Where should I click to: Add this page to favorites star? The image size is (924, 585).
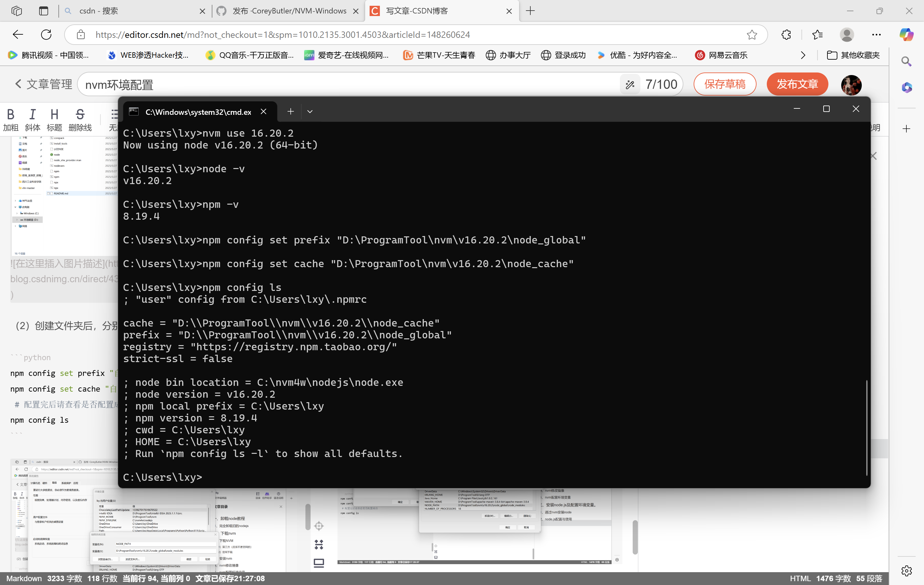[x=752, y=35]
